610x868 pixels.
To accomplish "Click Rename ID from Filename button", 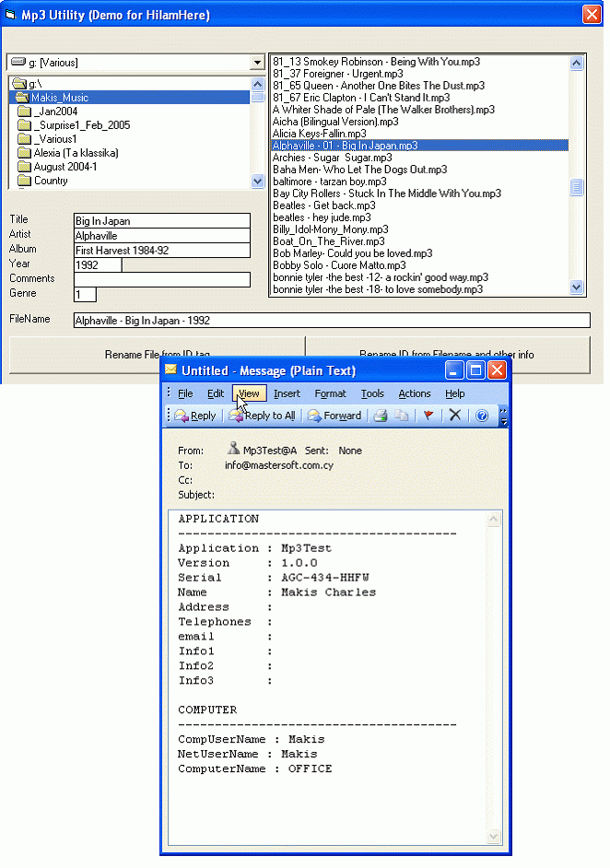I will [x=447, y=354].
